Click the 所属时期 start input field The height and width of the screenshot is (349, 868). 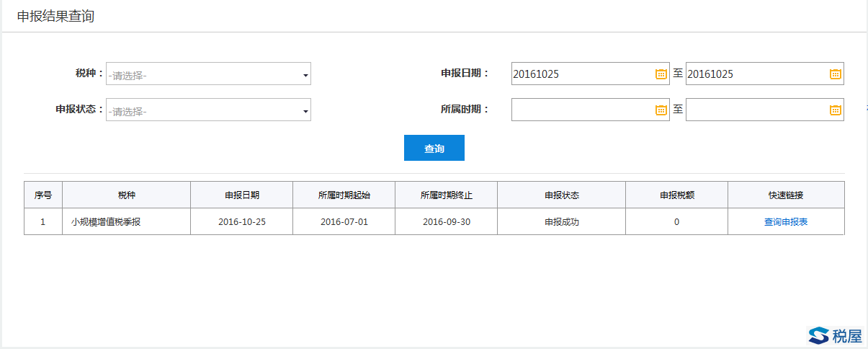click(x=580, y=110)
